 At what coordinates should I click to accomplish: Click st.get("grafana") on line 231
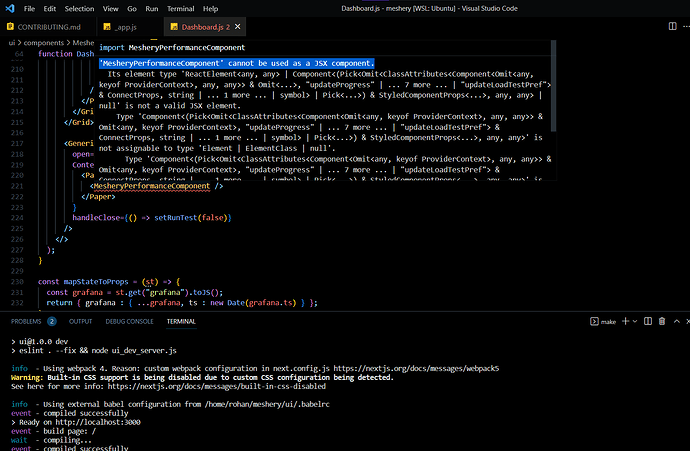(x=154, y=292)
